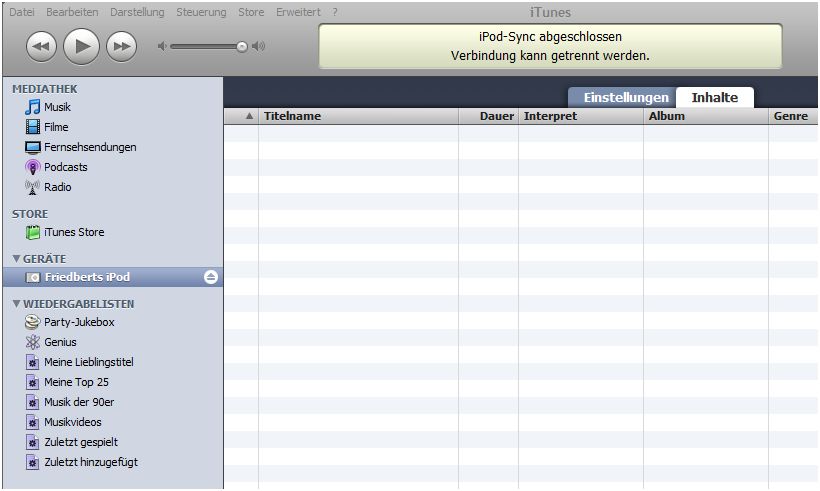Screen dimensions: 820x491
Task: Open the Genius playlist
Action: click(60, 342)
